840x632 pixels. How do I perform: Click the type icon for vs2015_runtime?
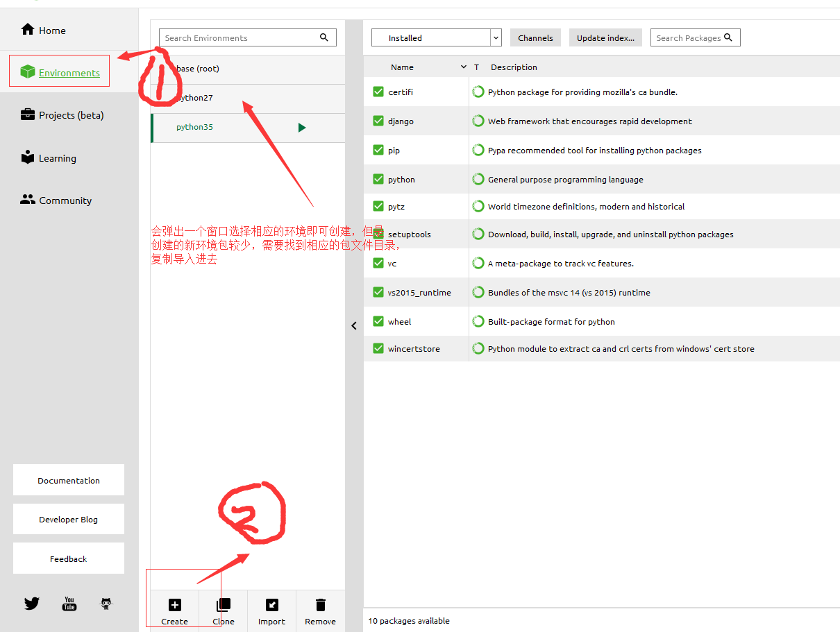478,292
